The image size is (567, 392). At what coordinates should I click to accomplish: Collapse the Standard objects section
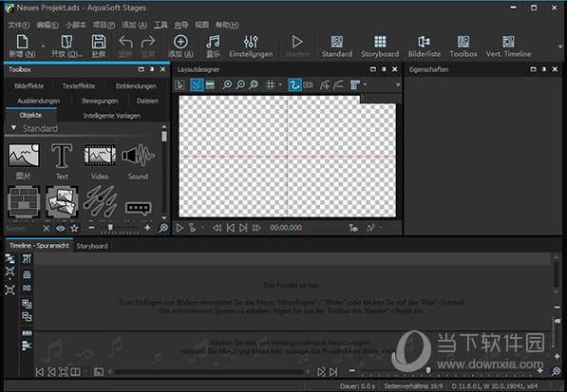pos(14,128)
